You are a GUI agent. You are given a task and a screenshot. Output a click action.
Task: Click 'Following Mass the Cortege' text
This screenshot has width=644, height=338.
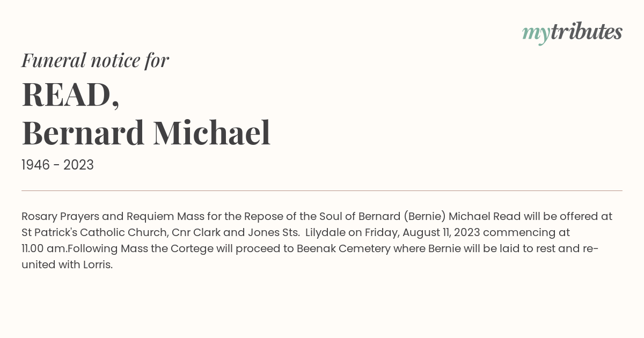[135, 249]
